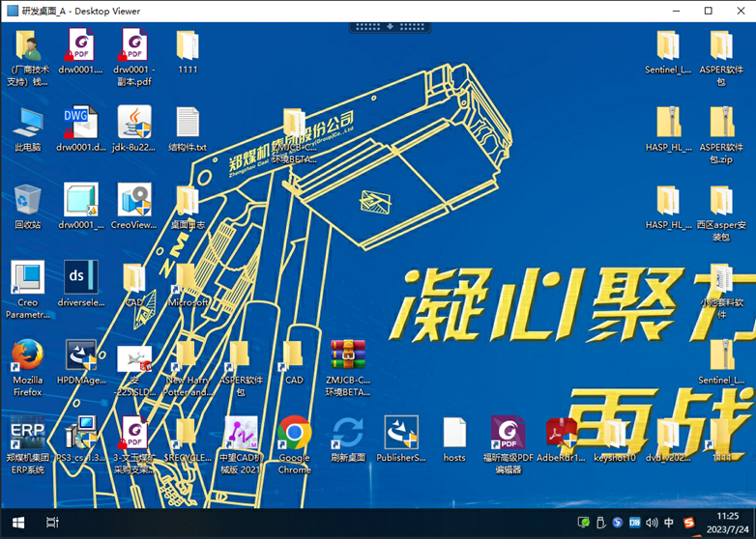Select the 福昕高级PDF编辑器 icon
The image size is (756, 539).
coord(508,434)
